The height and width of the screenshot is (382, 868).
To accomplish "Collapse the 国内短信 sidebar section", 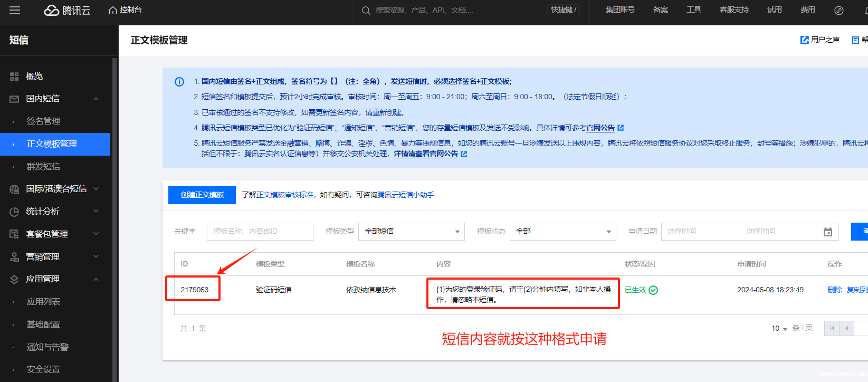I will coord(96,99).
